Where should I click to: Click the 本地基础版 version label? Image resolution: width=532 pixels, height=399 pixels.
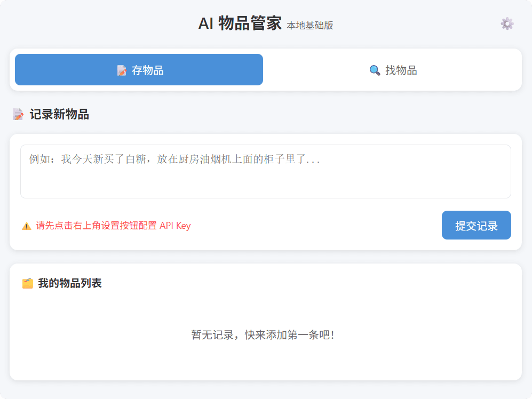pos(309,26)
